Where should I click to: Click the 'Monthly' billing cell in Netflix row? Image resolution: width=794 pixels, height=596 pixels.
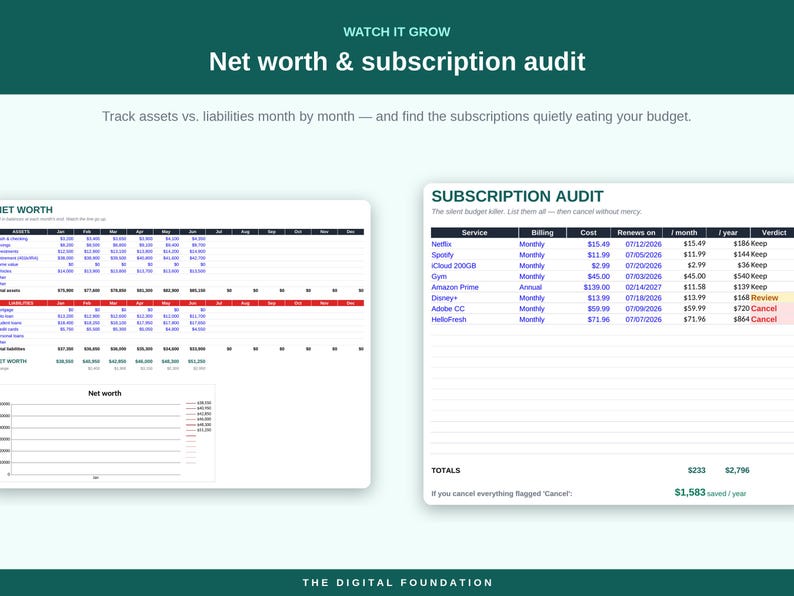(x=532, y=244)
